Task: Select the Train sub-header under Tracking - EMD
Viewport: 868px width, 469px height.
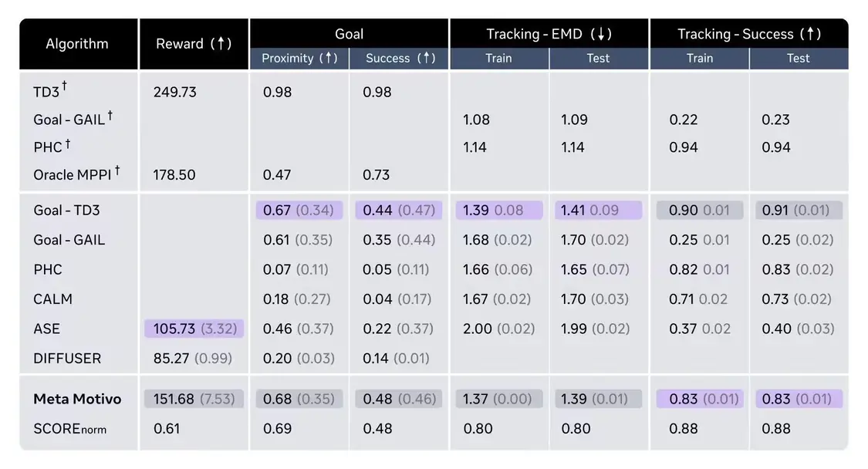Action: pos(498,58)
